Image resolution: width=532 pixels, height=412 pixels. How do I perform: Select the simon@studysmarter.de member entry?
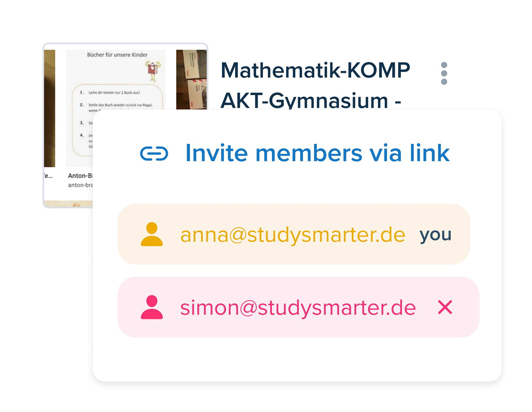click(298, 308)
